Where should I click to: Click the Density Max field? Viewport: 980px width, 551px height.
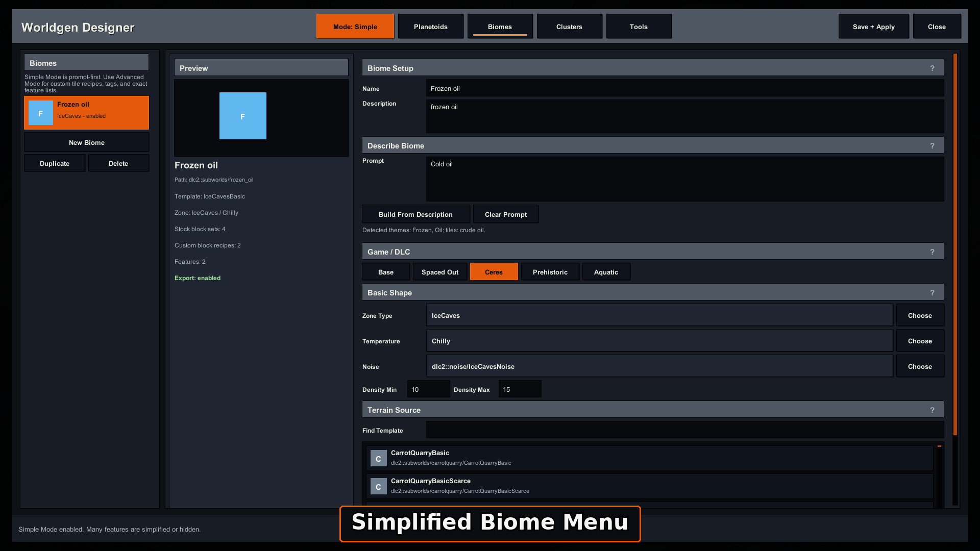[520, 389]
